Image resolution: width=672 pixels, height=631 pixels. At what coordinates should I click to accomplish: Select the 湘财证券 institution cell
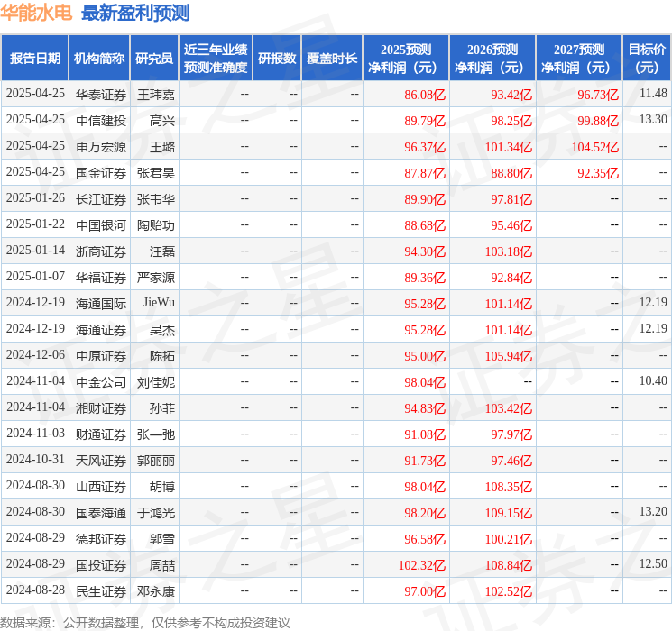[x=101, y=408]
